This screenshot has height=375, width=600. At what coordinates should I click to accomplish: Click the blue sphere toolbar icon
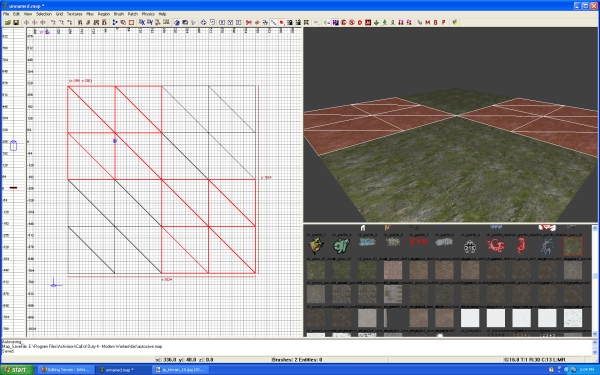[x=177, y=23]
